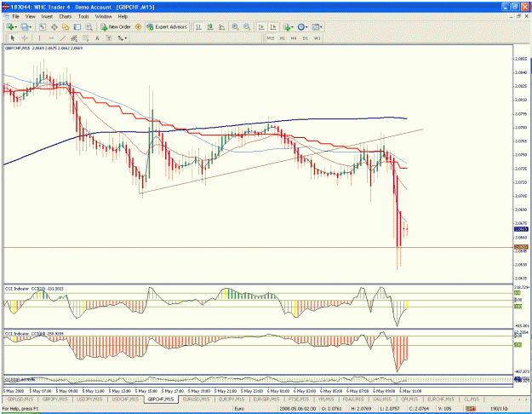Screen dimensions: 532x414
Task: Switch chart to Candlesticks mode
Action: click(210, 26)
